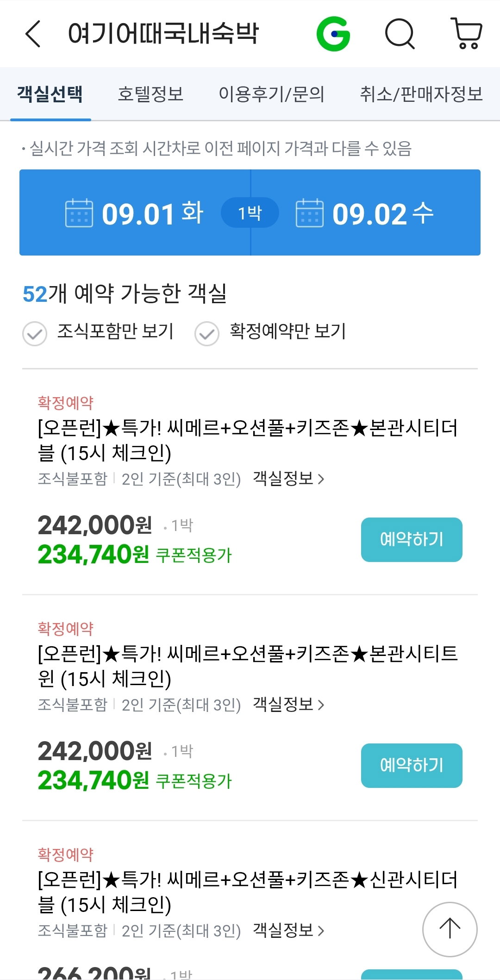Open 본관시티트윈 room title link

point(248,666)
